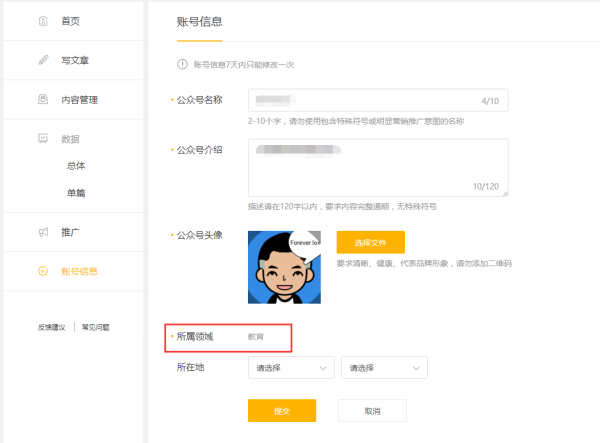Click the gear icon beside 账号信息

tap(43, 271)
